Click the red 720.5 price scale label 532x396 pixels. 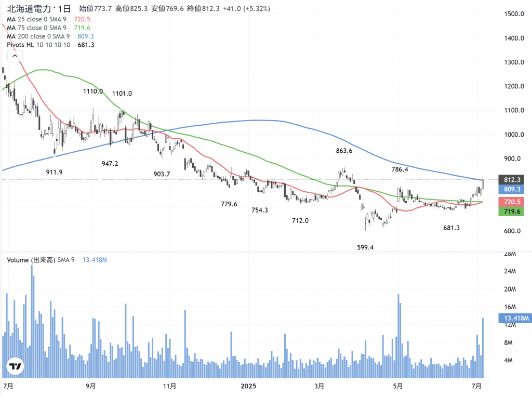pyautogui.click(x=511, y=202)
